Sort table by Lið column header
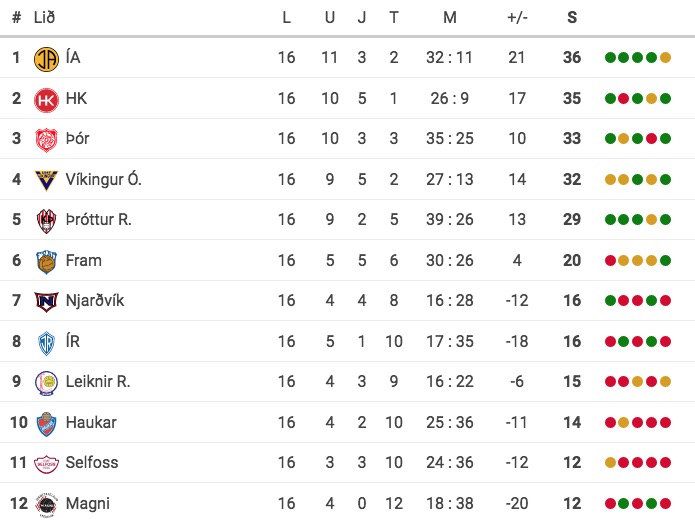This screenshot has width=695, height=522. (x=45, y=17)
